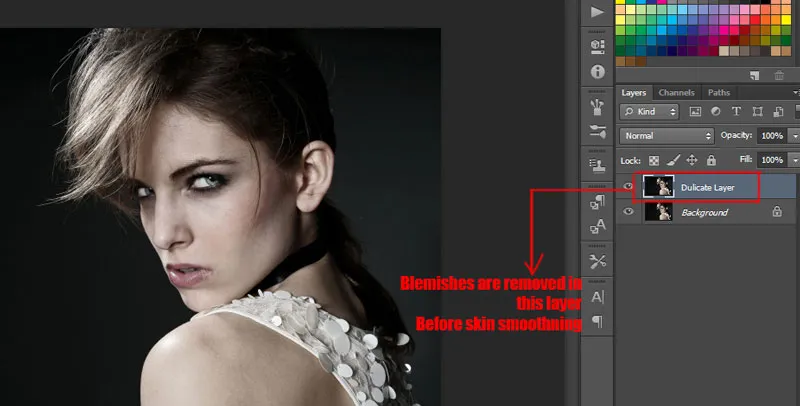Click the delete swatch trash icon
The image size is (800, 406).
[x=779, y=75]
